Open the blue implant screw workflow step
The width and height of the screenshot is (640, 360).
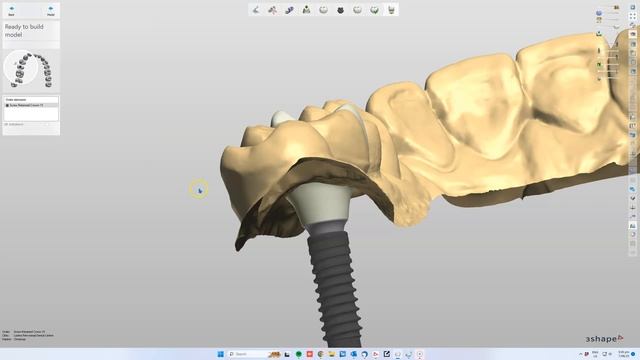[289, 10]
